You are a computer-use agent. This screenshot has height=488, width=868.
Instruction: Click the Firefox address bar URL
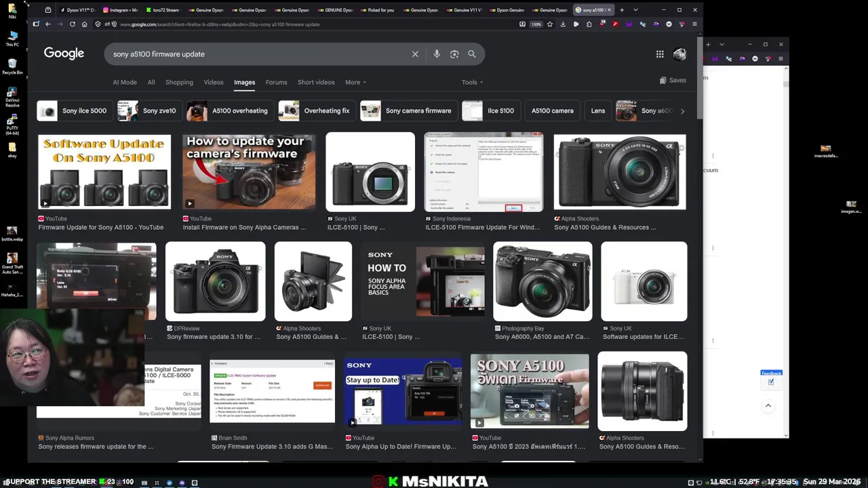220,24
